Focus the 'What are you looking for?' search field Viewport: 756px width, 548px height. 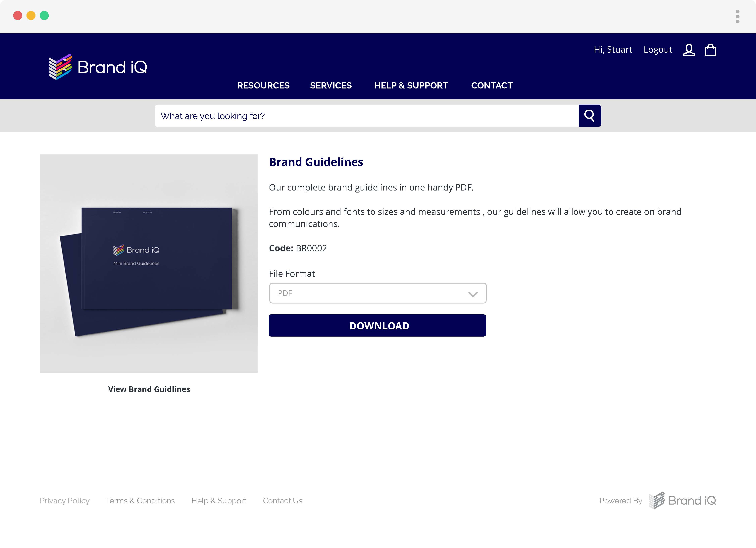click(366, 116)
